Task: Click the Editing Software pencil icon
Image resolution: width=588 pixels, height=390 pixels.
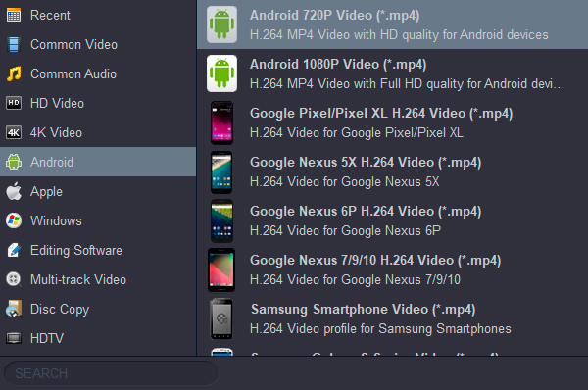Action: 14,250
